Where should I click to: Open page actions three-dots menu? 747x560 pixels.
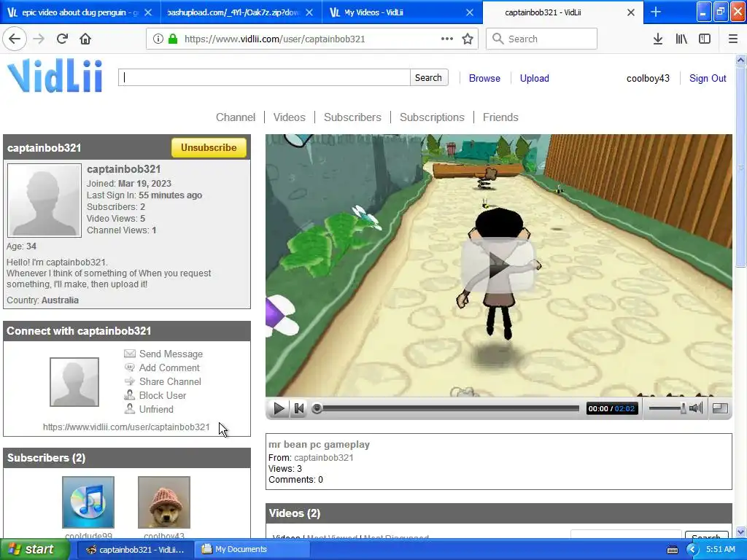point(447,39)
